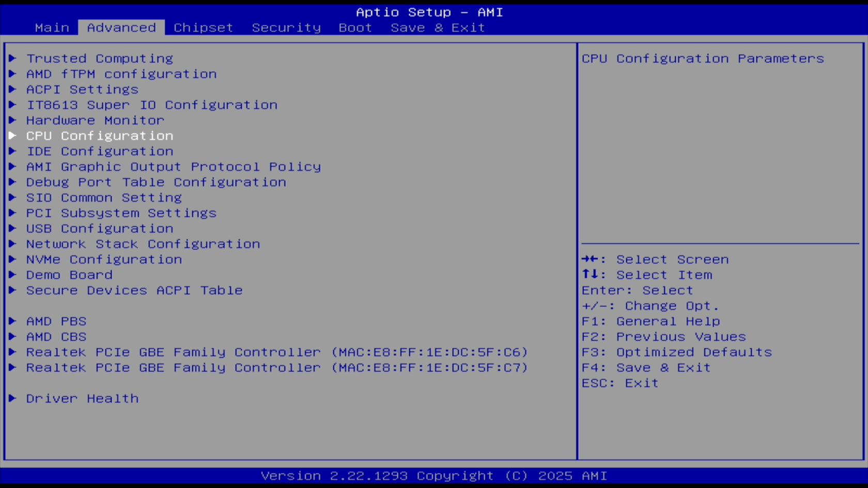868x488 pixels.
Task: Click 'Enter: Select' help line
Action: (638, 290)
